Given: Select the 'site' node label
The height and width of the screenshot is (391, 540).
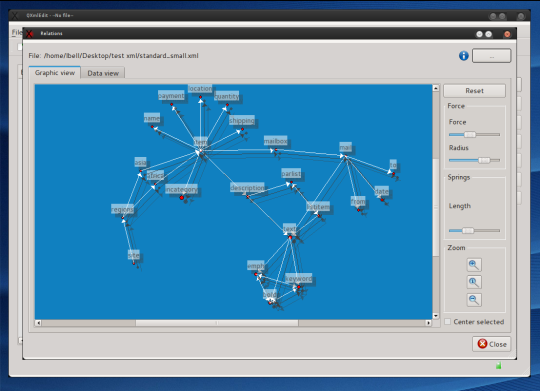Looking at the screenshot, I should click(134, 255).
